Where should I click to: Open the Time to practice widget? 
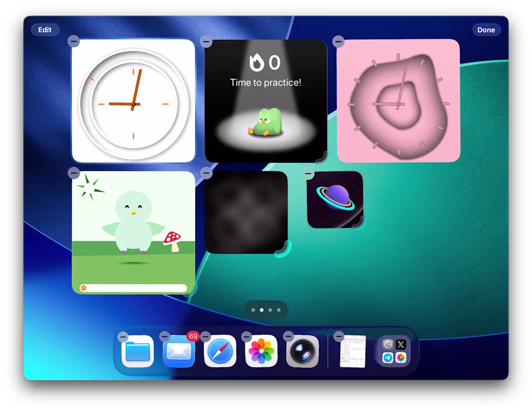point(266,101)
